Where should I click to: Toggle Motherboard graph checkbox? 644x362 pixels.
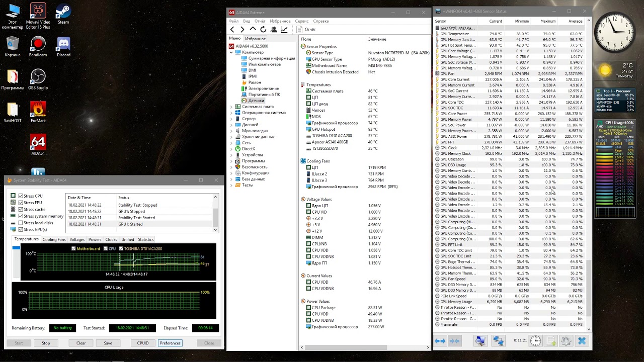point(74,248)
